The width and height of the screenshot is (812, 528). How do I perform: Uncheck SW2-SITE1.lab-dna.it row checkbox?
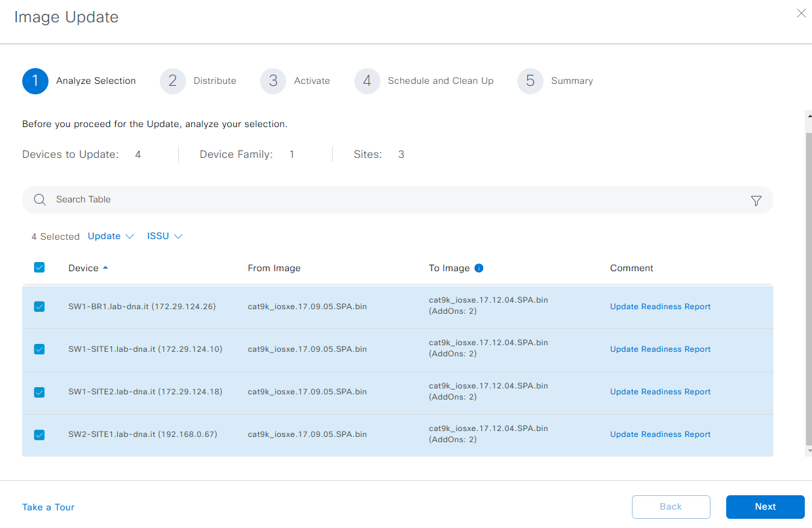pyautogui.click(x=39, y=434)
